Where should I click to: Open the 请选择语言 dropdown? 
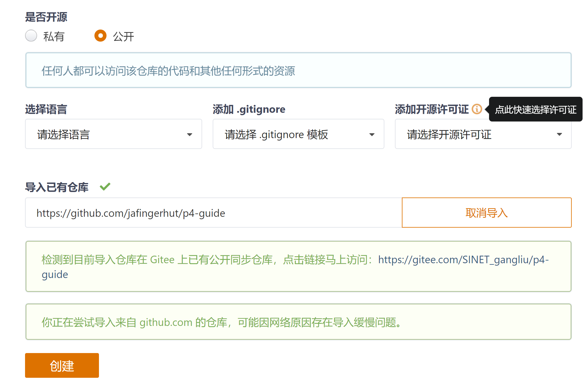[113, 134]
